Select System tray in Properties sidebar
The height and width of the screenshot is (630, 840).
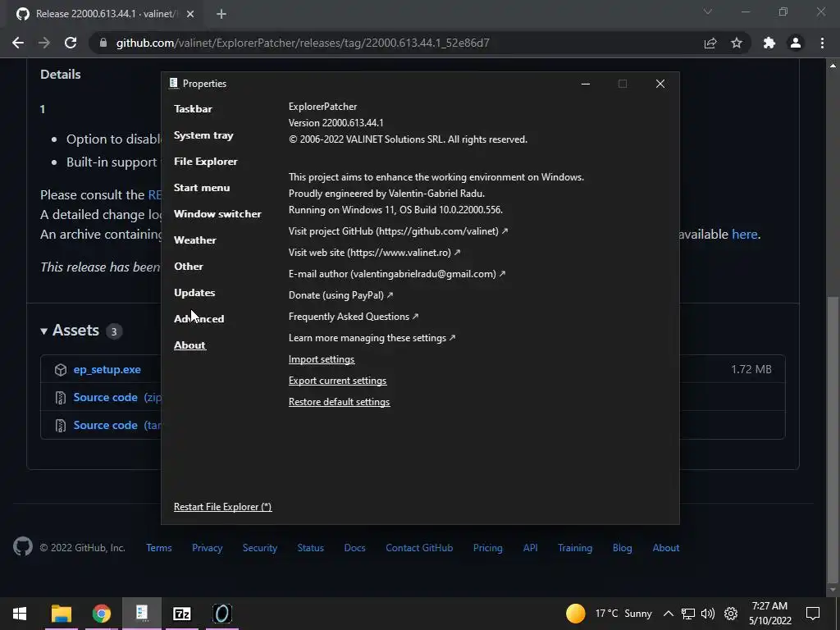click(x=203, y=135)
